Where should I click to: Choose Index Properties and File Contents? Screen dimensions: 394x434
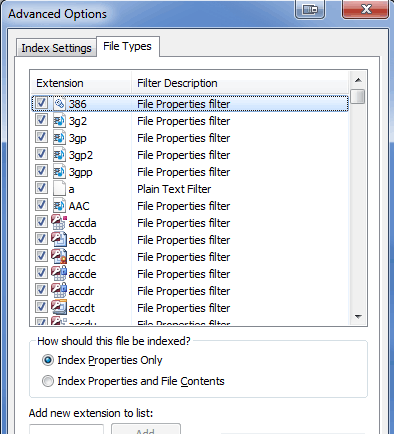(48, 381)
